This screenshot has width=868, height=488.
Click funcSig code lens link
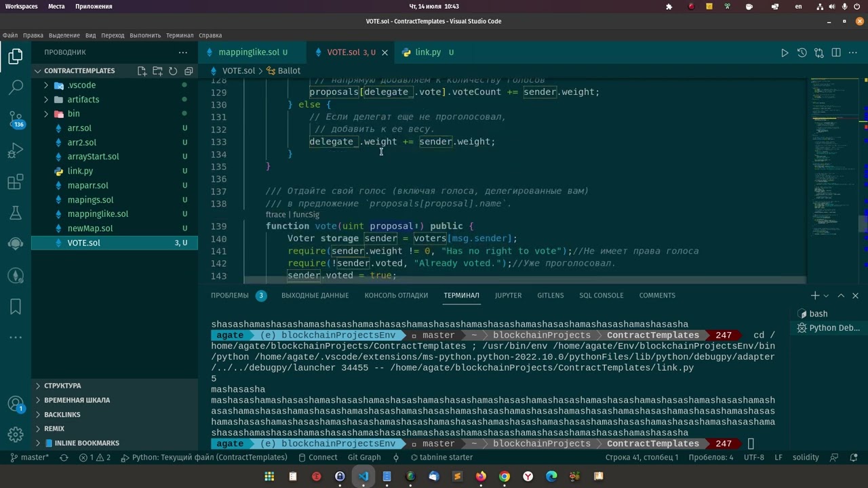coord(306,215)
